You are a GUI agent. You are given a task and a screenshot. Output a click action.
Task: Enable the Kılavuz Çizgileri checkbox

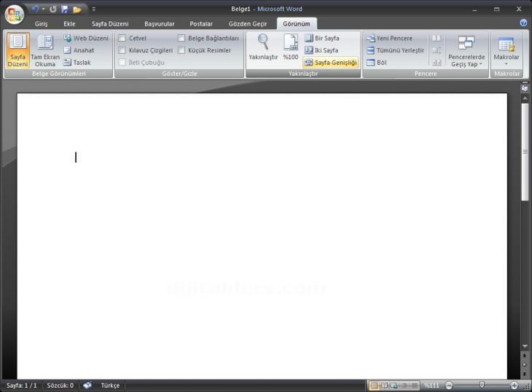click(122, 50)
